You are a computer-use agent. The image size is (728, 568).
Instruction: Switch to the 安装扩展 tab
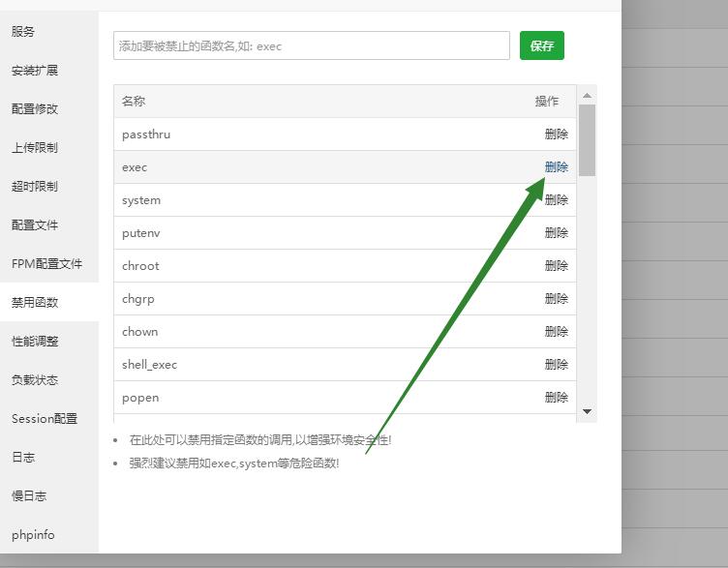35,71
